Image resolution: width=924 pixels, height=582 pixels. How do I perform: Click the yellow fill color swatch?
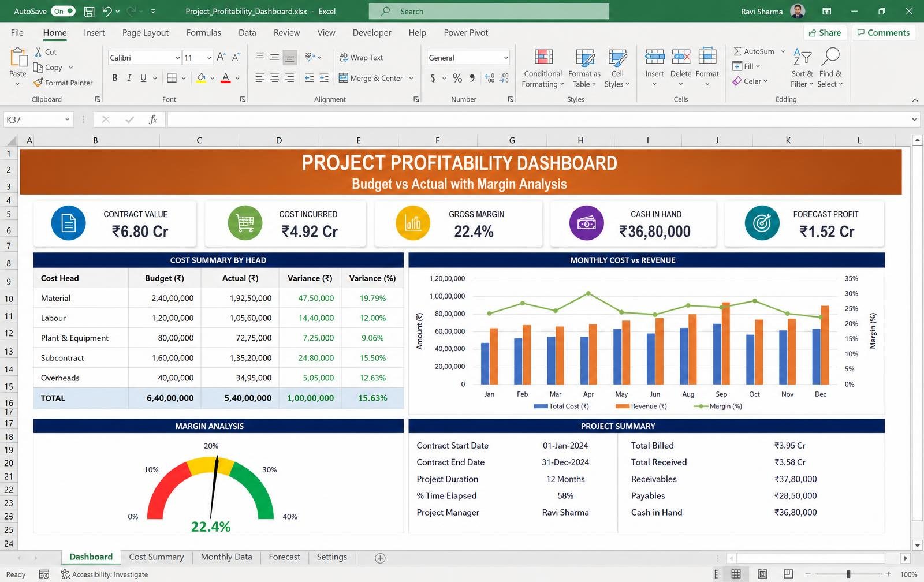pos(201,78)
